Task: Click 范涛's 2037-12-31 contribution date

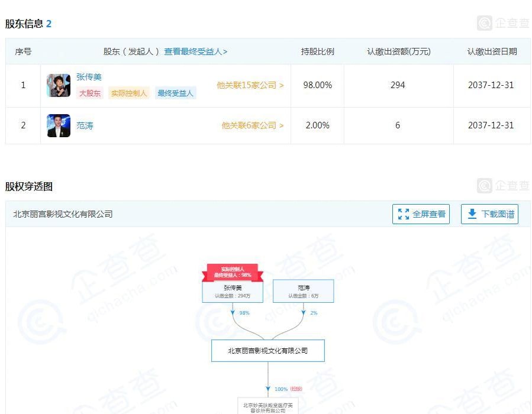Action: click(x=491, y=125)
